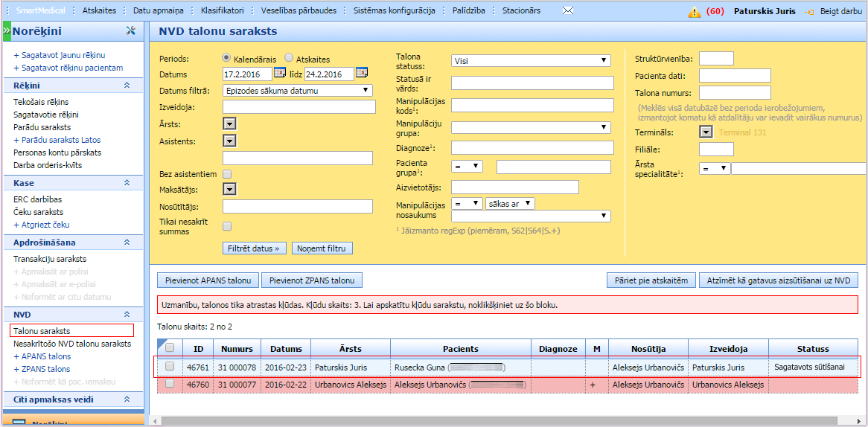Expand the Datums filtrā dropdown

tap(298, 91)
